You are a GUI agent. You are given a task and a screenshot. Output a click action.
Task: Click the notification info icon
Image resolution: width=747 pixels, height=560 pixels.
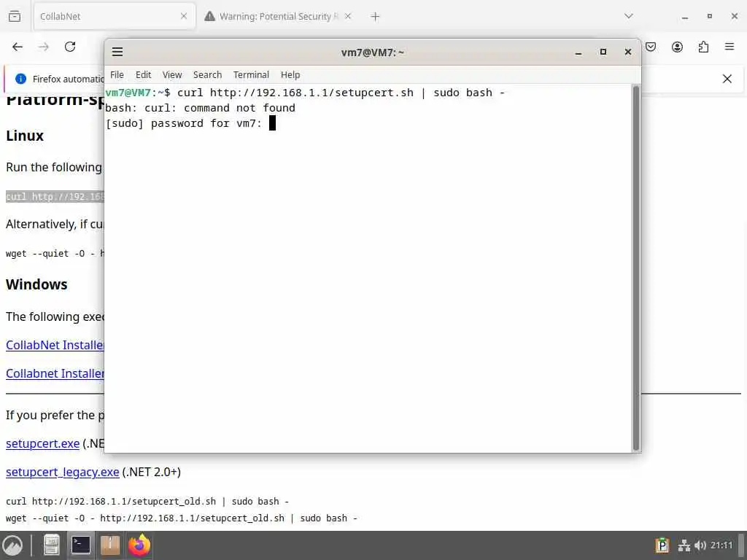pos(20,79)
